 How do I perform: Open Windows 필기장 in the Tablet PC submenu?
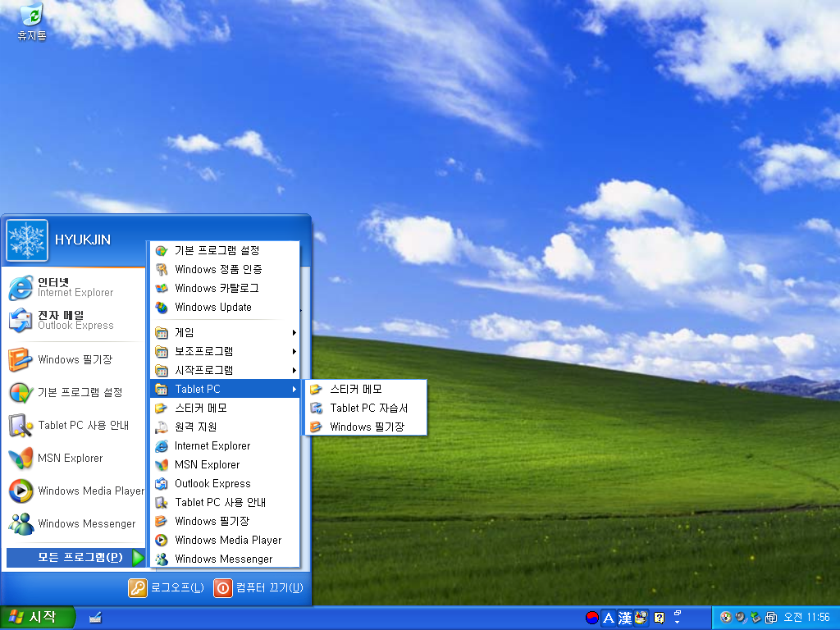pos(365,427)
